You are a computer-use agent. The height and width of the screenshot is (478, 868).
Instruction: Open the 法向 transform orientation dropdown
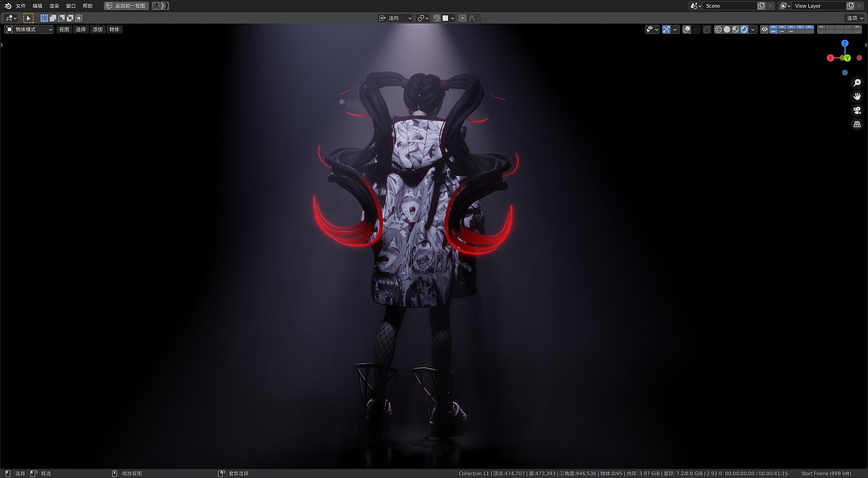[x=395, y=18]
